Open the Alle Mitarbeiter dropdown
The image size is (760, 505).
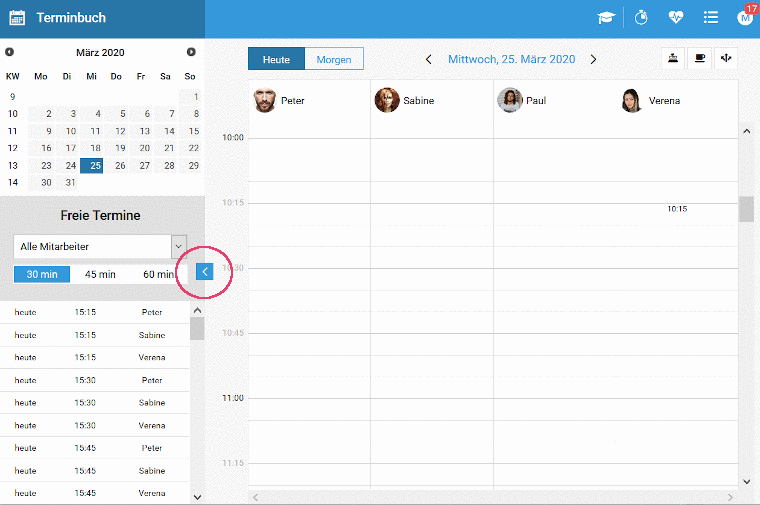100,246
